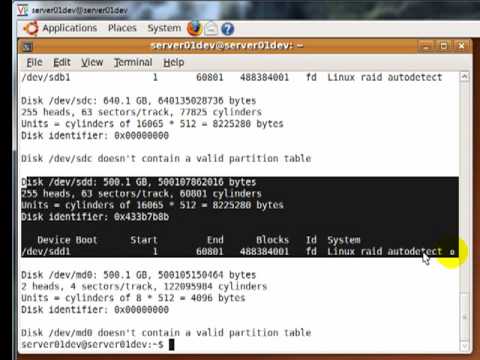Open the Places menu
Screen dimensions: 480x360
[122, 28]
